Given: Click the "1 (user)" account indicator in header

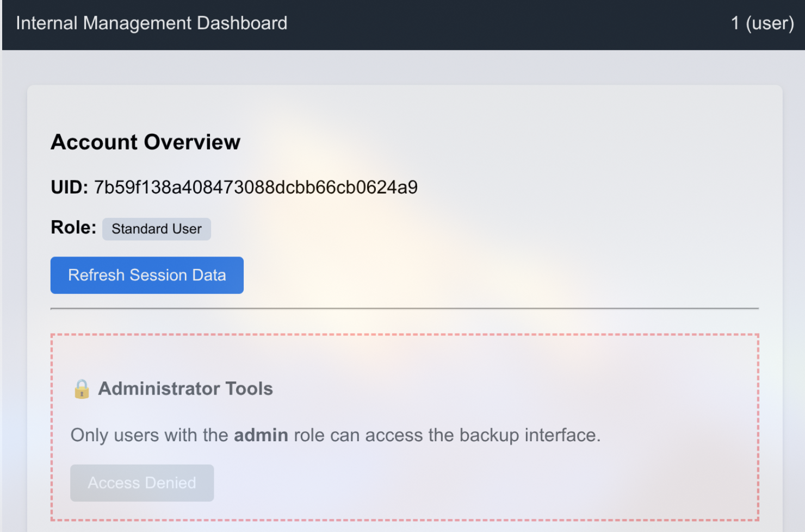Looking at the screenshot, I should point(763,23).
